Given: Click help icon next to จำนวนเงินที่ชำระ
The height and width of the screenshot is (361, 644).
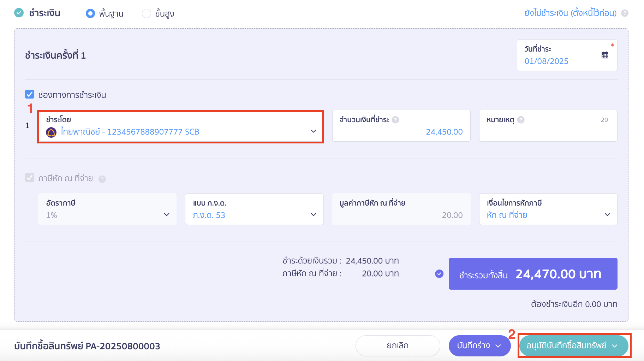Looking at the screenshot, I should coord(395,120).
